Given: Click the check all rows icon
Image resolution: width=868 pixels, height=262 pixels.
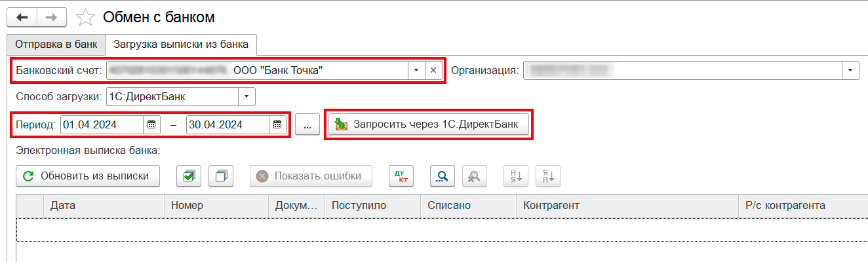Looking at the screenshot, I should pyautogui.click(x=189, y=176).
